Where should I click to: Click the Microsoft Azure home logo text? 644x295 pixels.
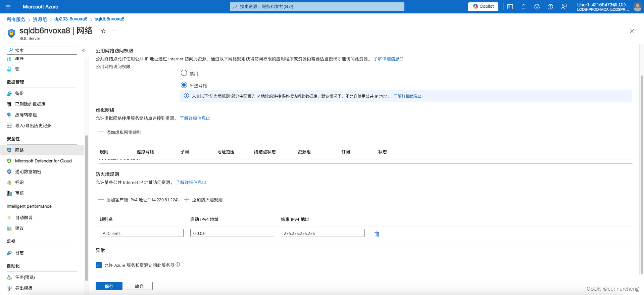click(x=40, y=7)
